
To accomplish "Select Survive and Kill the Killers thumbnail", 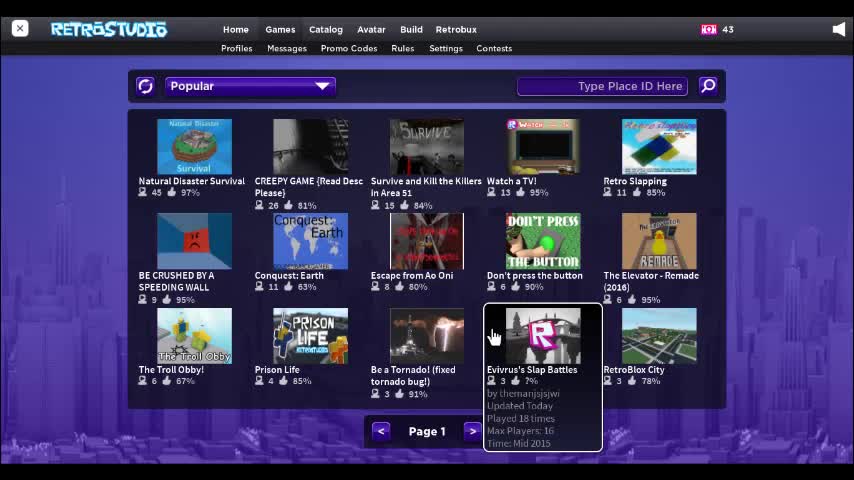I will point(427,147).
